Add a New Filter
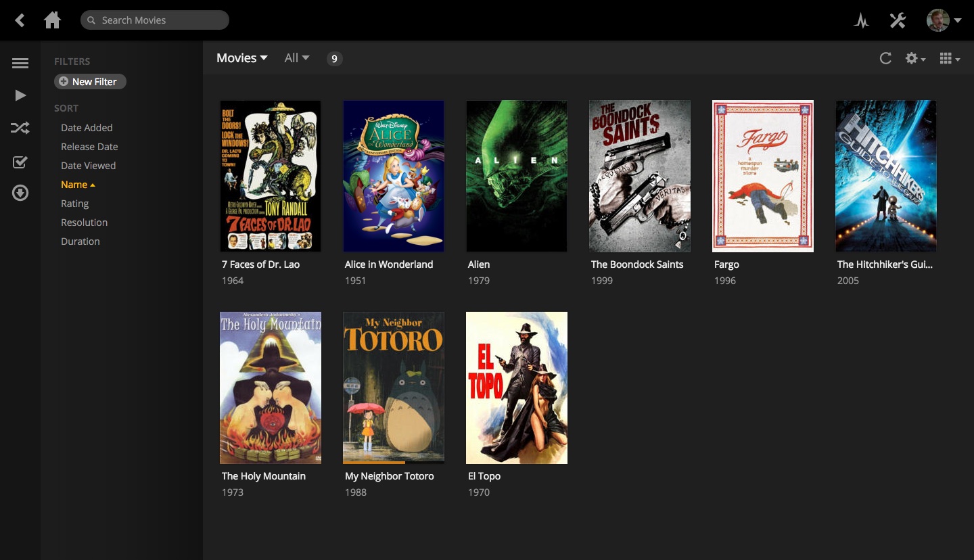The width and height of the screenshot is (974, 560). click(90, 82)
